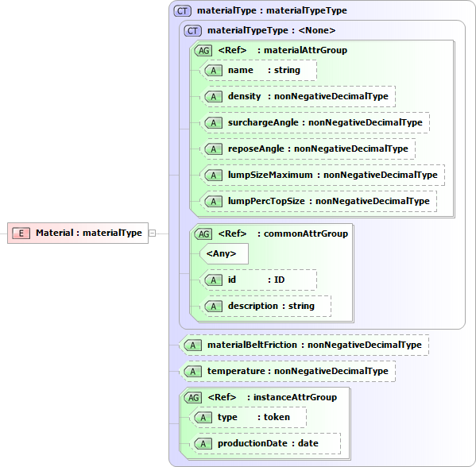The width and height of the screenshot is (476, 467).
Task: Click the AG icon of commonAttrGroup
Action: pyautogui.click(x=203, y=234)
